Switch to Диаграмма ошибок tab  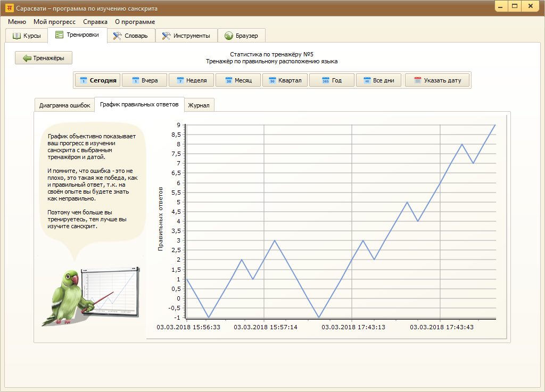pyautogui.click(x=64, y=105)
